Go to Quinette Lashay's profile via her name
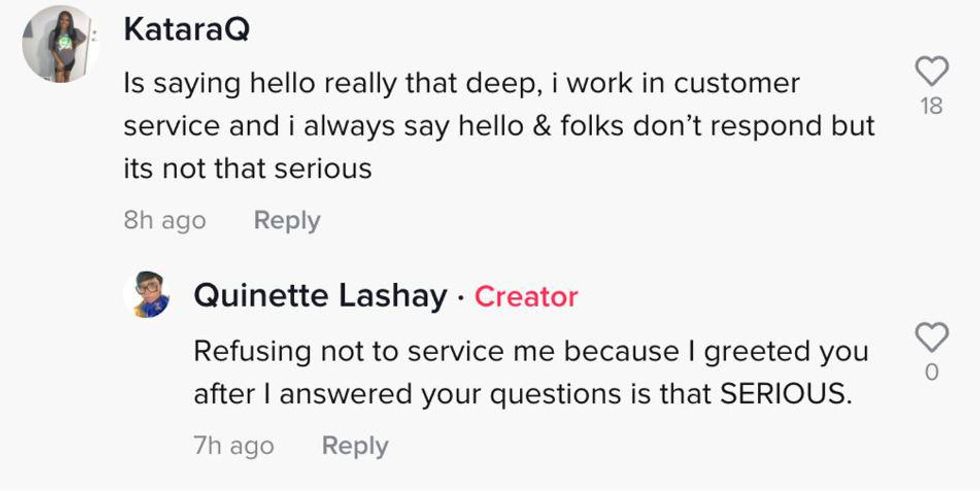 click(x=320, y=296)
